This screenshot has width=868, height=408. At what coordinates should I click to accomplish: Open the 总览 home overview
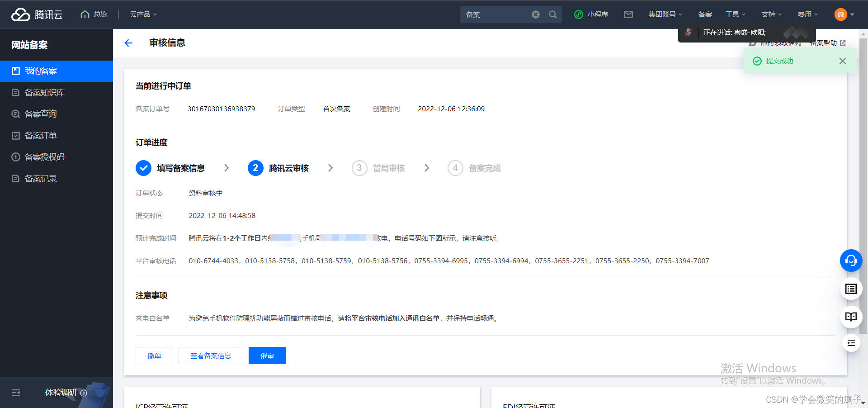[x=94, y=14]
